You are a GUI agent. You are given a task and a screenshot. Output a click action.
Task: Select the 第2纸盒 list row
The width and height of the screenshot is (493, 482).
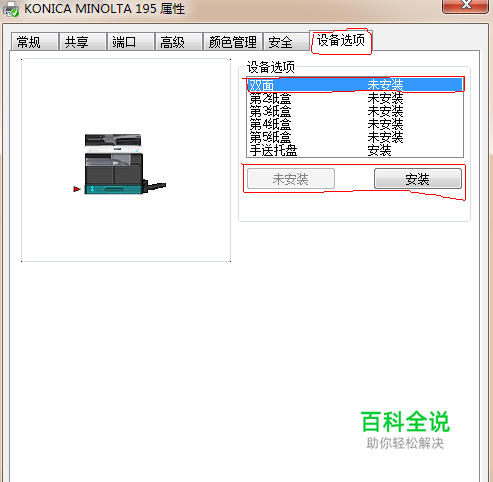click(355, 98)
